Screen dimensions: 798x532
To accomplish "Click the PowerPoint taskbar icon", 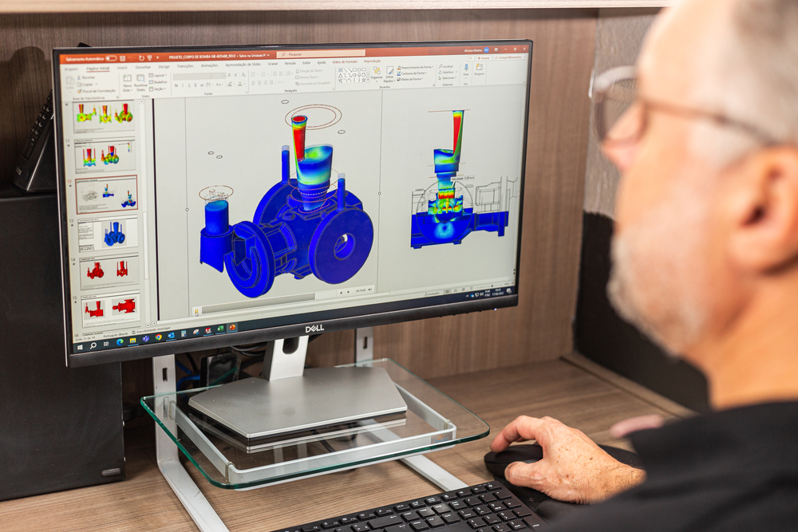I will click(232, 328).
